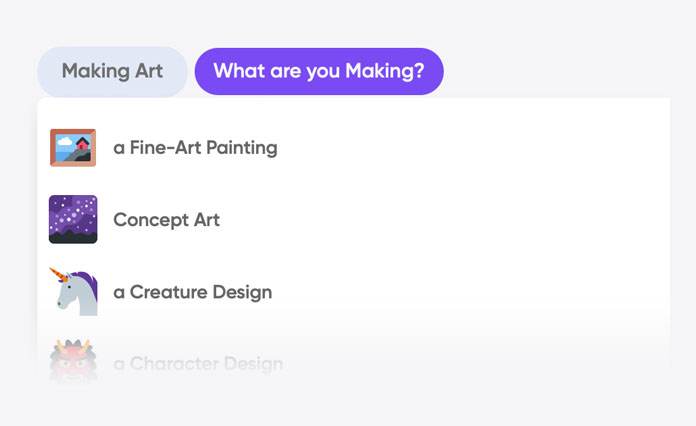Choose "a Fine-Art Painting" from the list
The image size is (696, 426).
click(195, 148)
